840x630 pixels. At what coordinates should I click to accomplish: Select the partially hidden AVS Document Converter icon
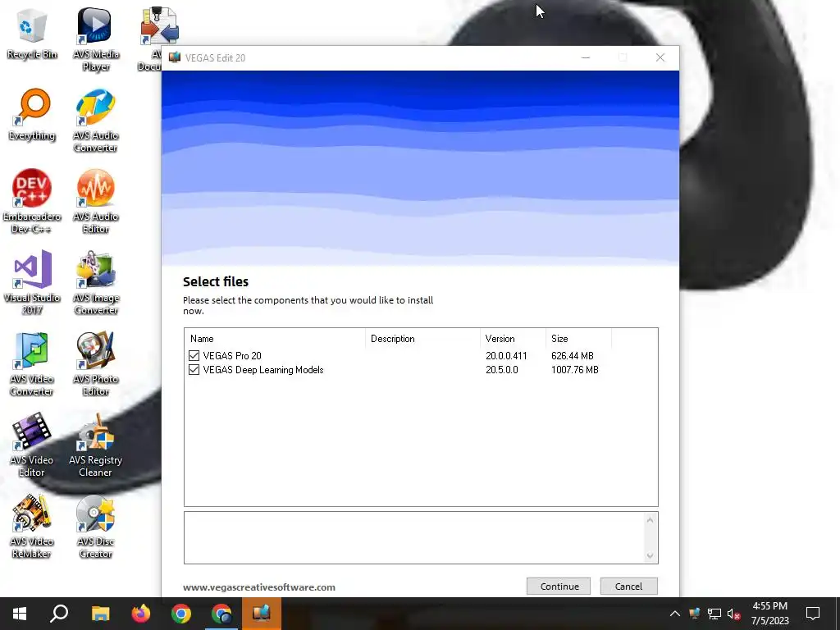tap(158, 25)
